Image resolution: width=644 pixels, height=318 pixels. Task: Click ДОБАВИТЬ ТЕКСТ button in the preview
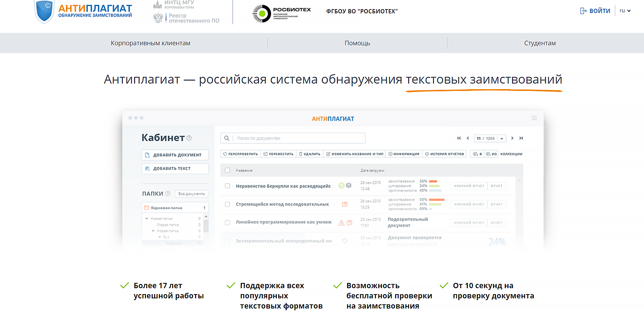click(x=175, y=168)
